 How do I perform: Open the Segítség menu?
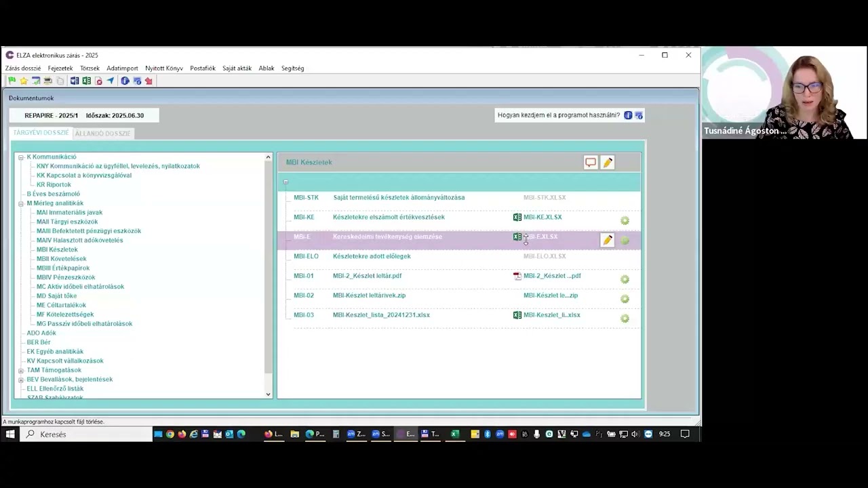(293, 68)
